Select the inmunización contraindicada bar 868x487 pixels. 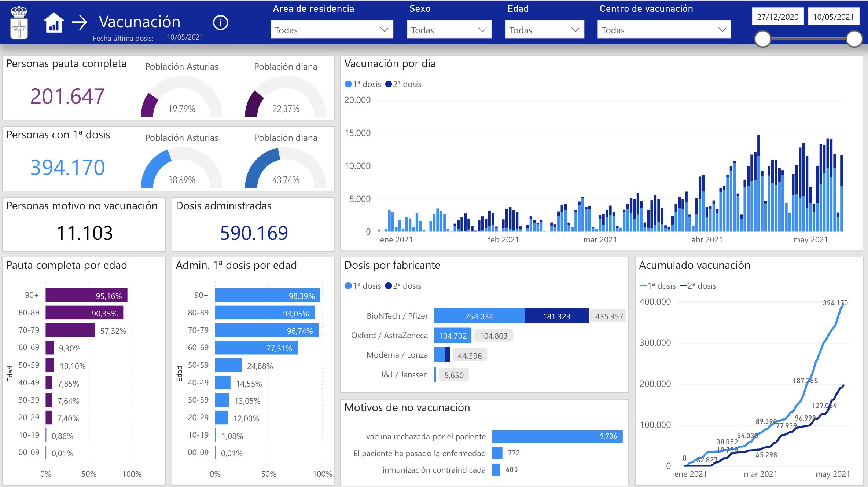496,470
